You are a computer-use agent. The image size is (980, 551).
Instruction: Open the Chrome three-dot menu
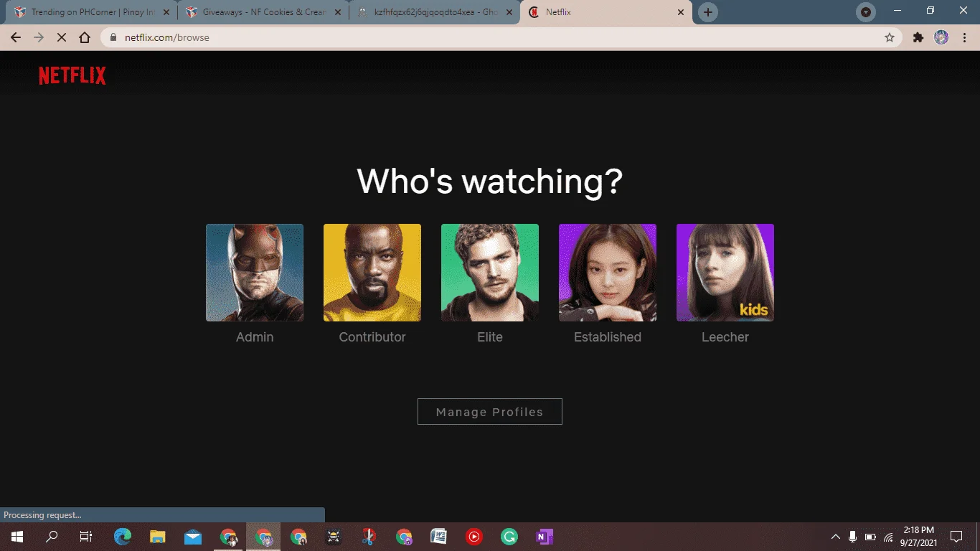pyautogui.click(x=964, y=37)
